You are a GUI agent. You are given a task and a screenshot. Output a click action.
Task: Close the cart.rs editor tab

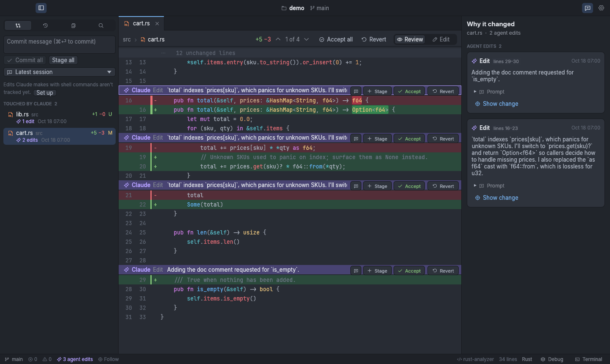pyautogui.click(x=157, y=24)
